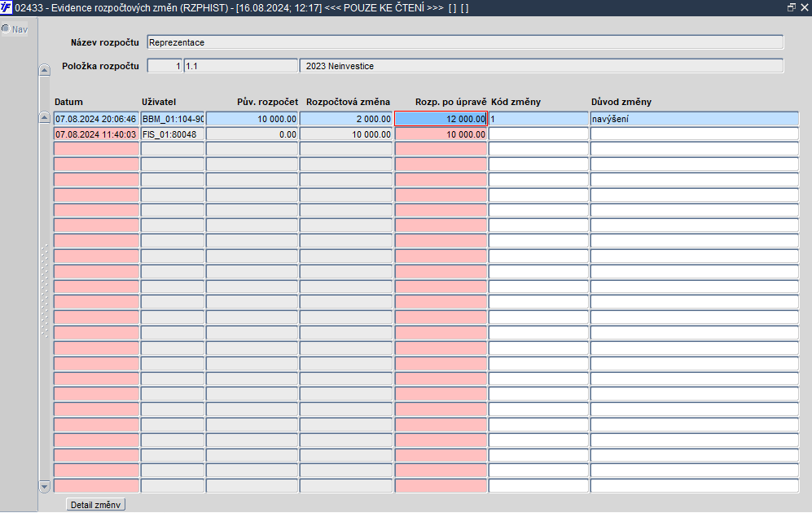Close the RZPHIST window
This screenshot has width=812, height=513.
pos(804,7)
